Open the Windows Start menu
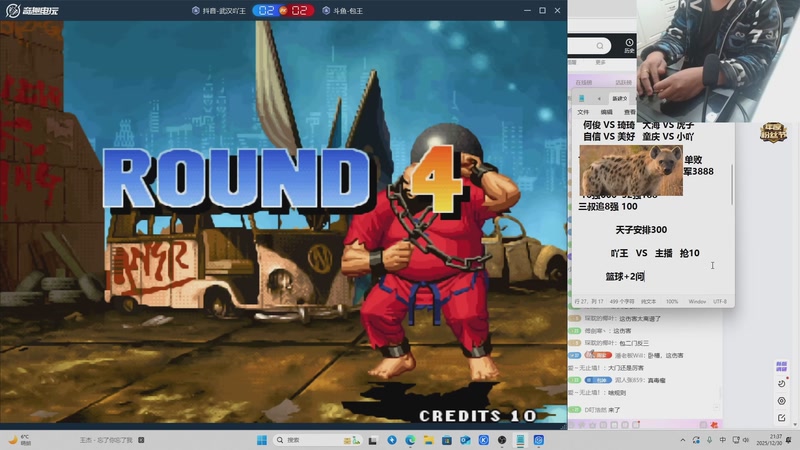 click(262, 440)
